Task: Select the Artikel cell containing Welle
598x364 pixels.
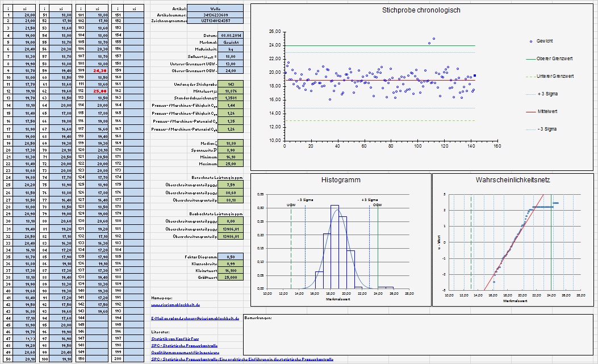Action: click(x=215, y=8)
